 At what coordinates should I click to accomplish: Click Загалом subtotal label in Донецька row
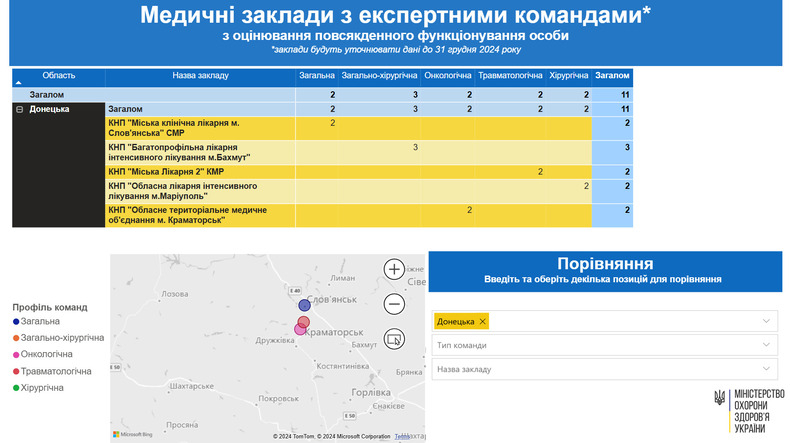(x=125, y=109)
